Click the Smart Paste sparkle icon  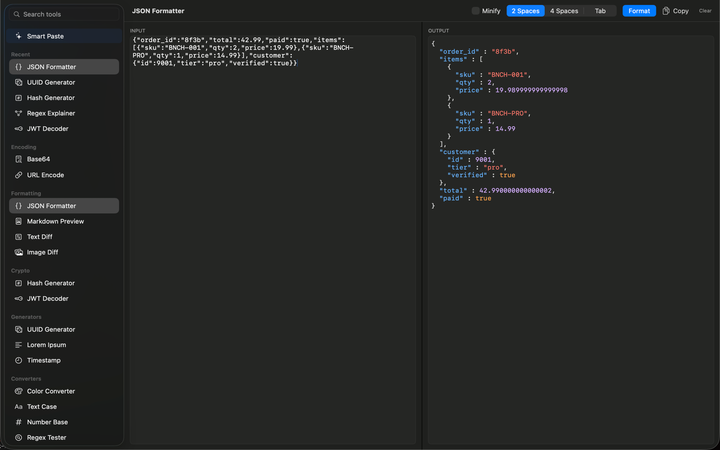pos(18,36)
